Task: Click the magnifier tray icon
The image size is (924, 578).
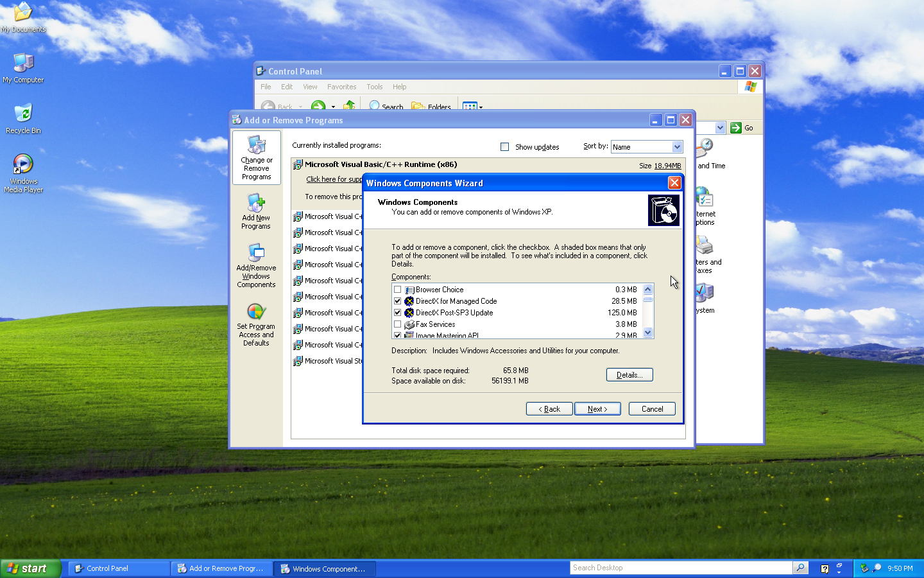Action: click(x=877, y=568)
